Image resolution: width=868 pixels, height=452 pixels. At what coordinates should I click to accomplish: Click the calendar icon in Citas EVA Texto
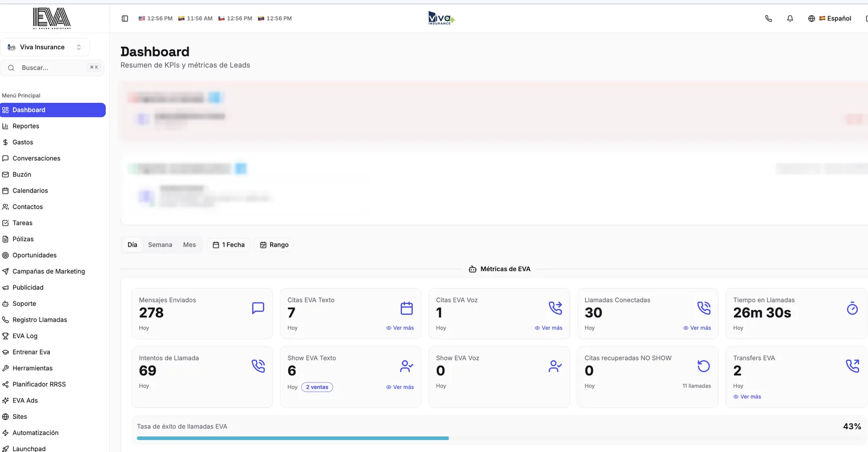(407, 308)
